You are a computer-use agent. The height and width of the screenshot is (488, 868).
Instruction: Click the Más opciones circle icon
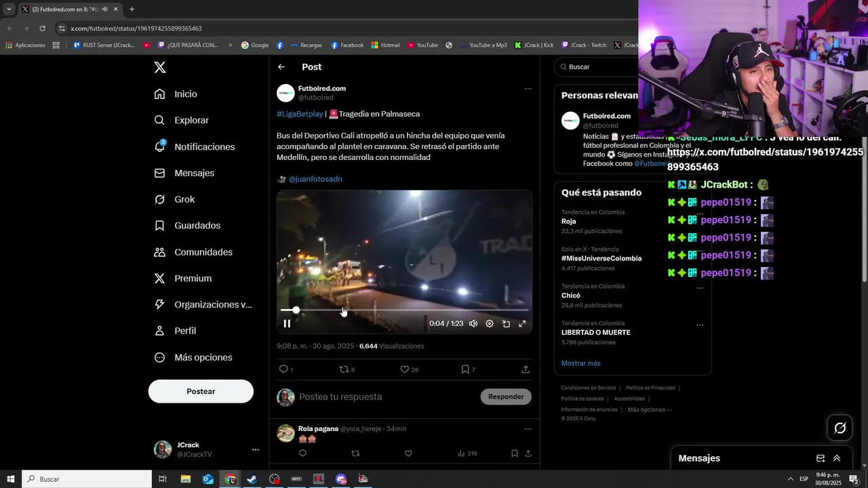[x=160, y=357]
